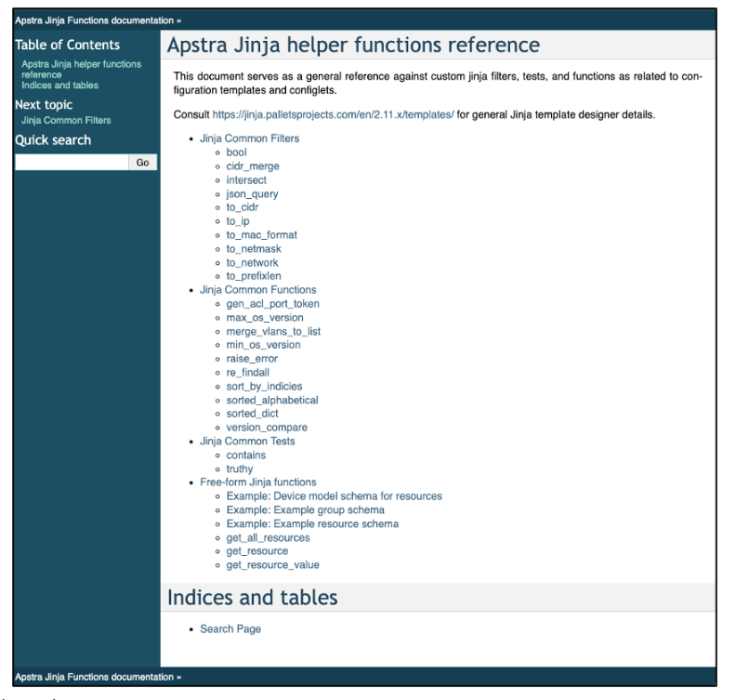The height and width of the screenshot is (700, 736).
Task: Click the Apstra Jinja helper functions reference heading
Action: pyautogui.click(x=353, y=45)
